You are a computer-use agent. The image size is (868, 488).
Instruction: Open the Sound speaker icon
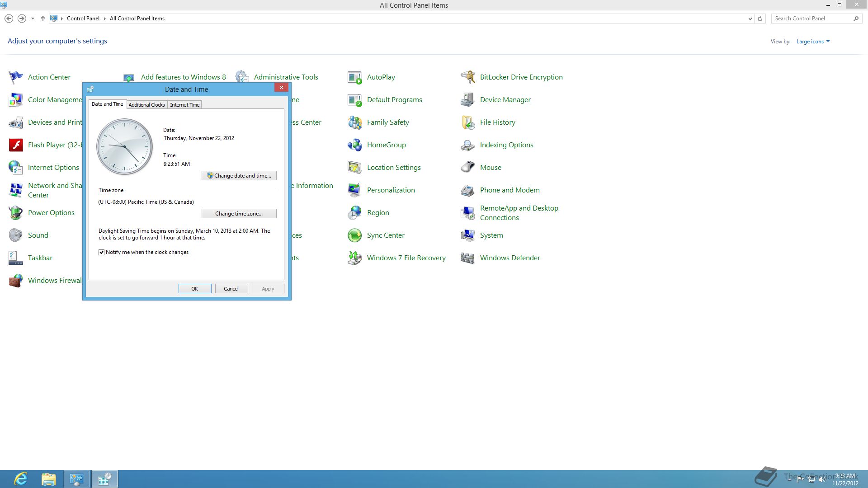click(x=16, y=235)
